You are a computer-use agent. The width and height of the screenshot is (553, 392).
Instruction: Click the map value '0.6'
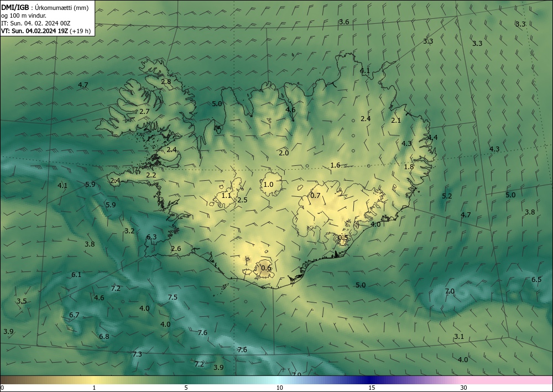[x=266, y=268]
